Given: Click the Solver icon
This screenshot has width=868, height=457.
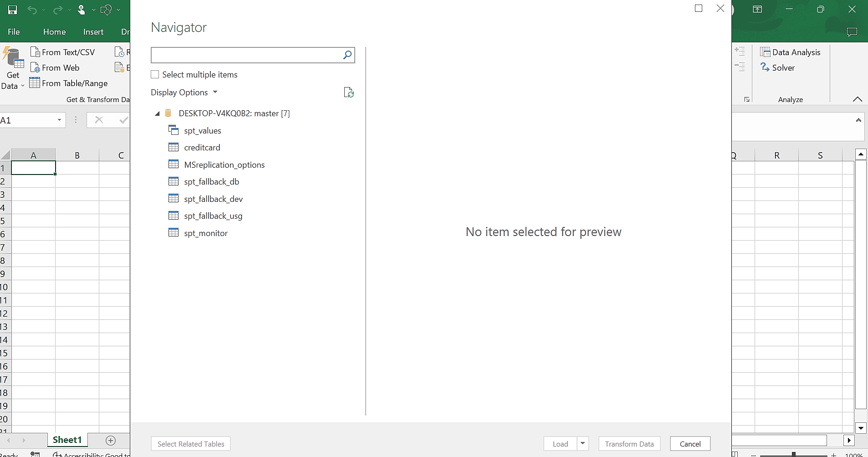Looking at the screenshot, I should [765, 67].
